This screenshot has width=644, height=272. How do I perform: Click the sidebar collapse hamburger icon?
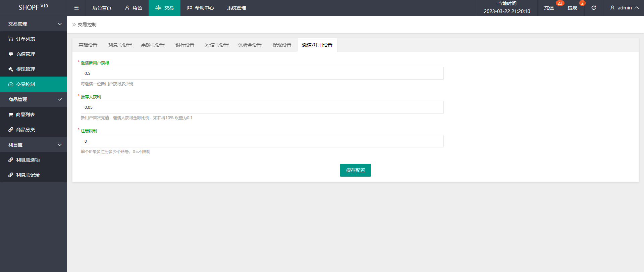76,8
